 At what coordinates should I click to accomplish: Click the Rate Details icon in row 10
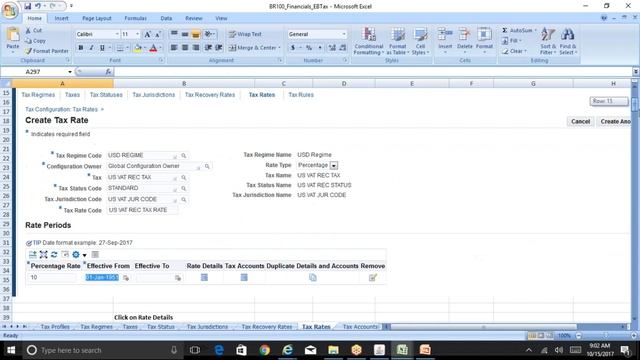pos(204,278)
